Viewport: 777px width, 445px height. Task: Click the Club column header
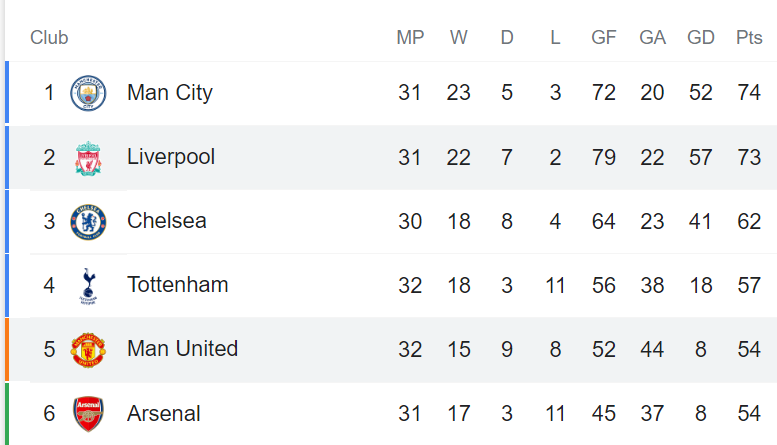point(49,38)
